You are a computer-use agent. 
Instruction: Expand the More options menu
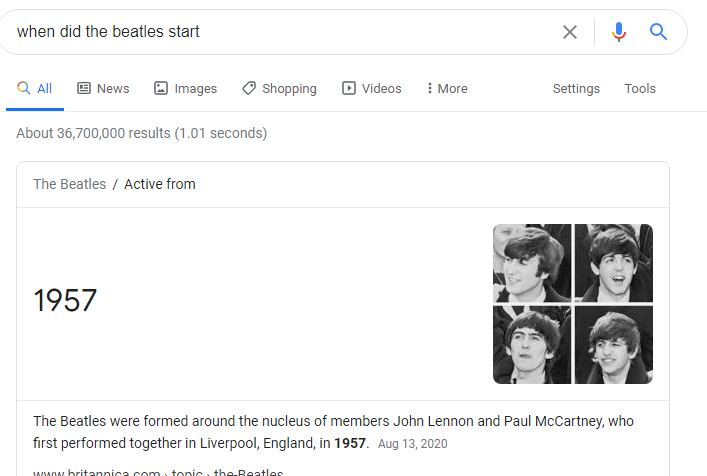447,88
